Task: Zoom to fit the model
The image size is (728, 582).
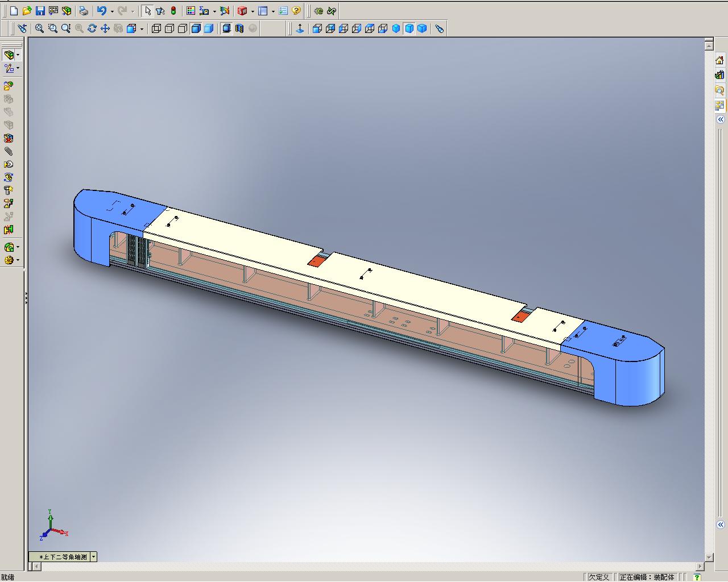Action: point(39,28)
